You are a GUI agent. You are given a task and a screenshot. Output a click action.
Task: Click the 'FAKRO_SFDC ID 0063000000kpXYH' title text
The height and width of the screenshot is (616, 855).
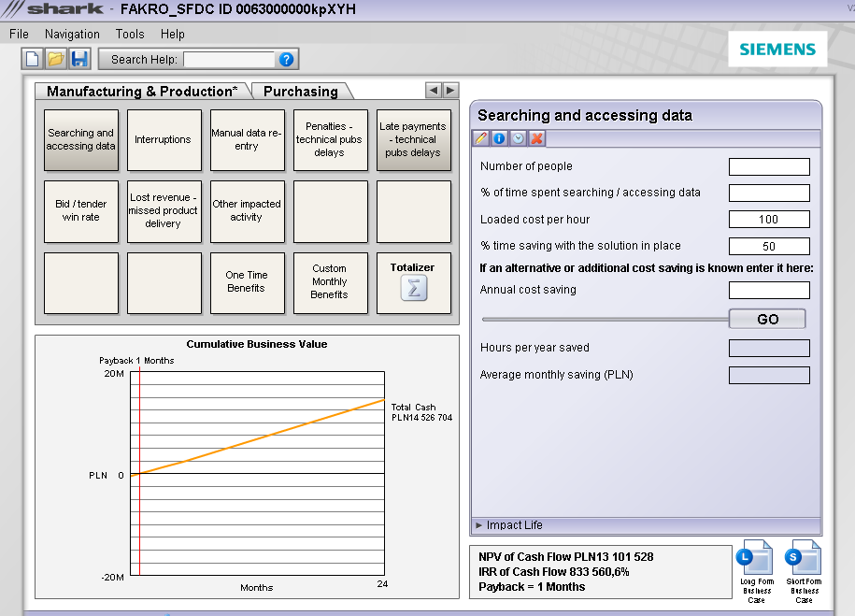coord(238,9)
